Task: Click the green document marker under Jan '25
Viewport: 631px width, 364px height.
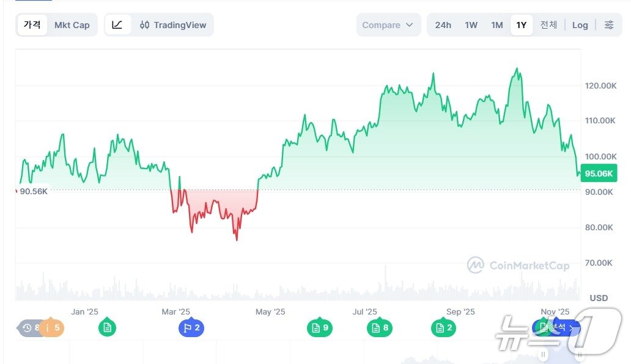Action: tap(107, 328)
